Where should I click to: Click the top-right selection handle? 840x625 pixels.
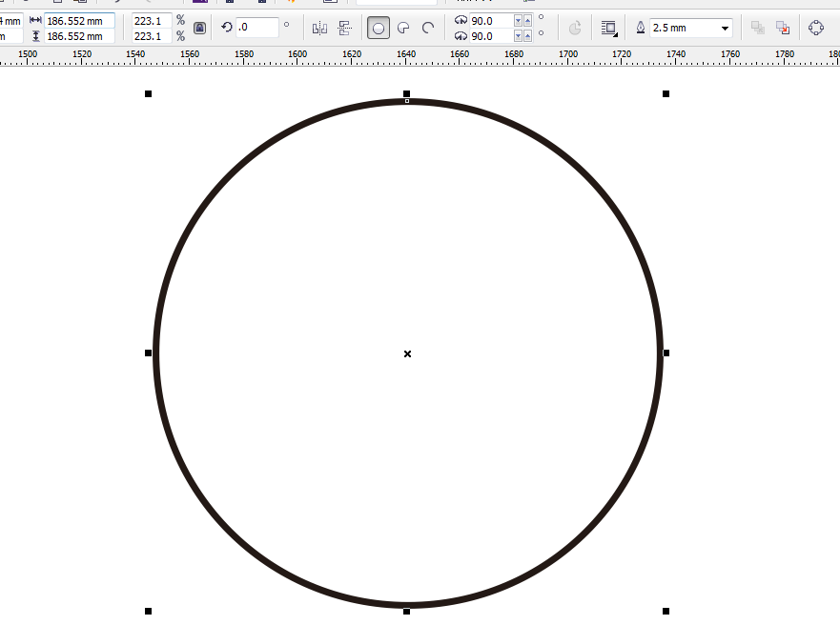(666, 93)
